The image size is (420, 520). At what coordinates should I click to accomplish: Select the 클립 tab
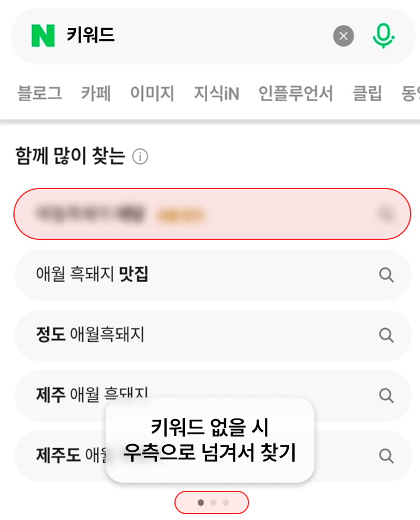[x=367, y=93]
